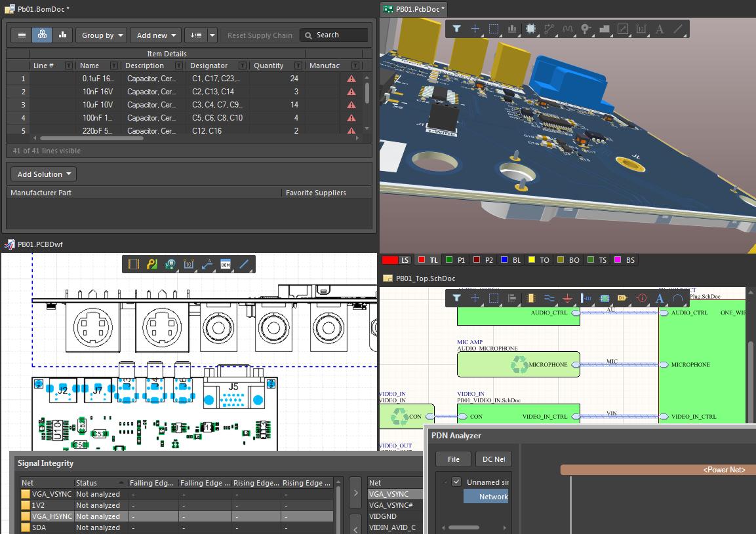Select the TL layer tab
The height and width of the screenshot is (534, 756).
433,260
